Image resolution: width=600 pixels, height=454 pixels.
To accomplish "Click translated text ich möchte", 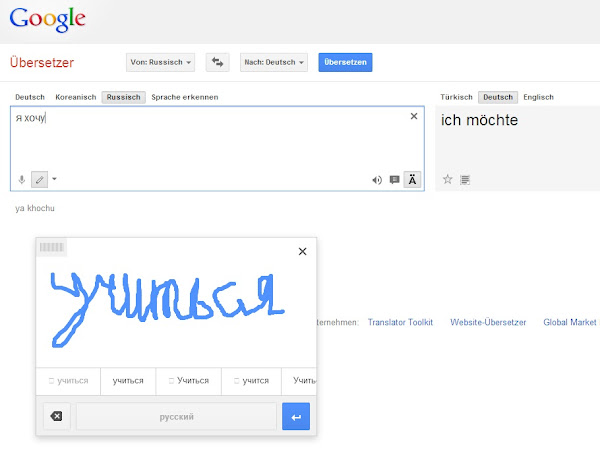I will pyautogui.click(x=479, y=120).
